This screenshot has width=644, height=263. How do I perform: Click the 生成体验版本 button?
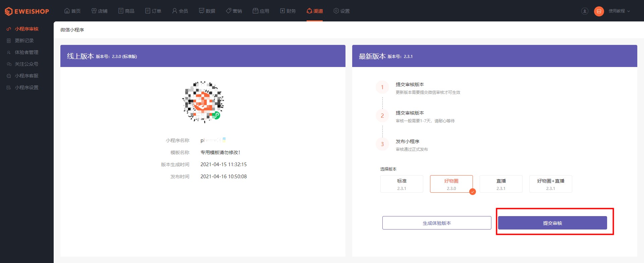pos(437,223)
